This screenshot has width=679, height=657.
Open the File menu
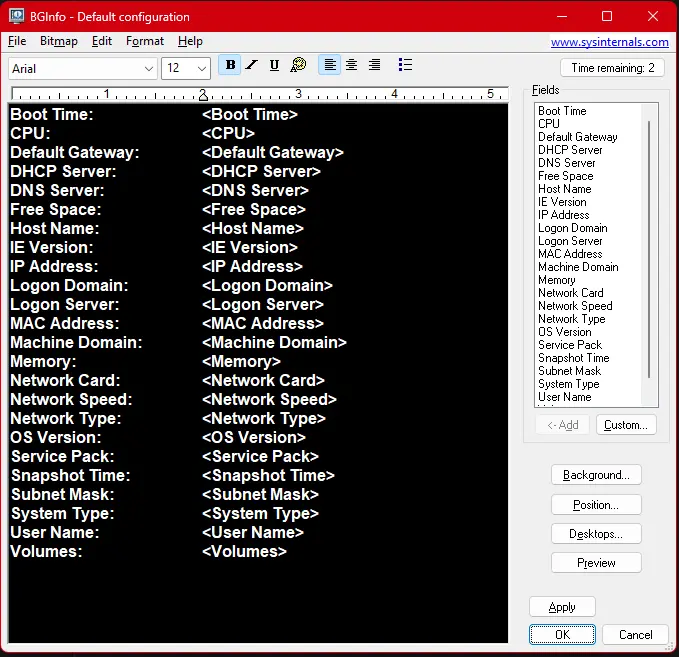click(x=17, y=41)
